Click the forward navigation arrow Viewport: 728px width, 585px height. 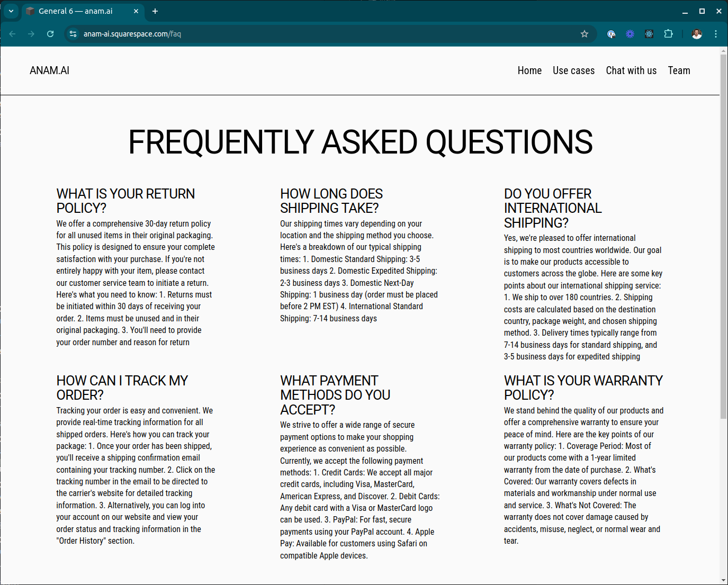(31, 33)
